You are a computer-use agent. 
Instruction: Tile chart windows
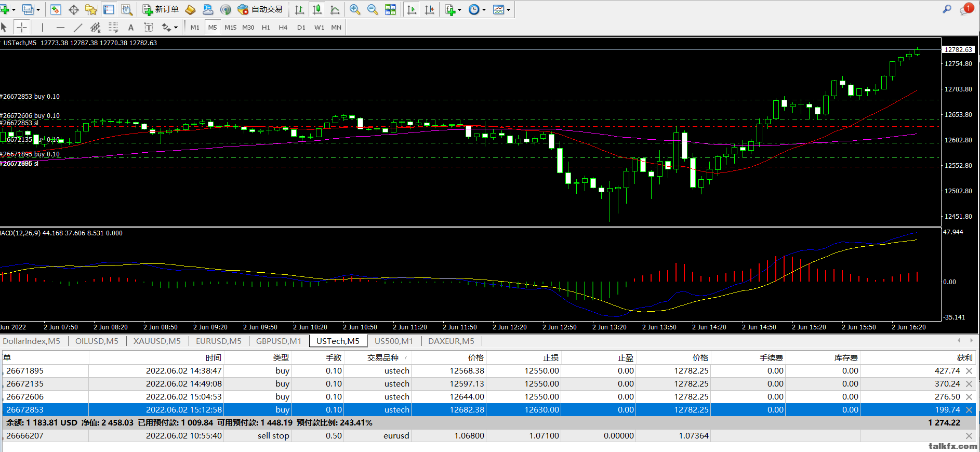(390, 9)
